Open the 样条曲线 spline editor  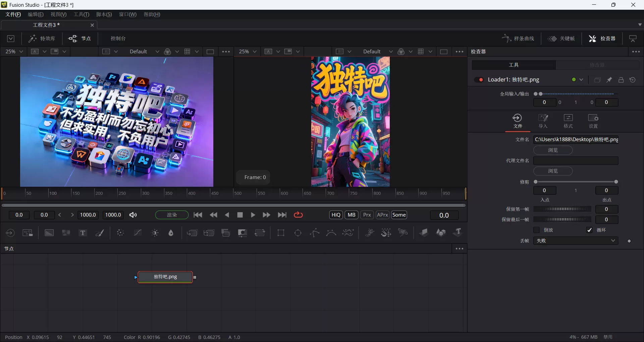point(518,38)
